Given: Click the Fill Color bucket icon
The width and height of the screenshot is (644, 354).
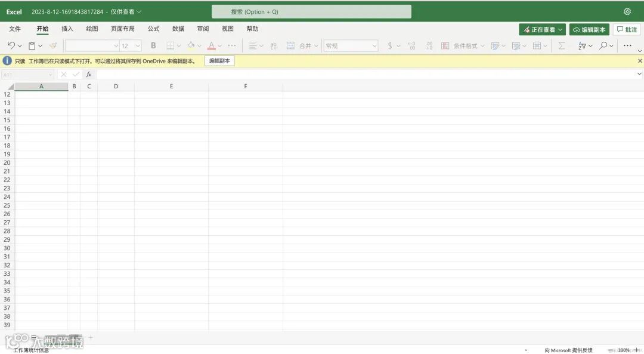Looking at the screenshot, I should pyautogui.click(x=191, y=45).
